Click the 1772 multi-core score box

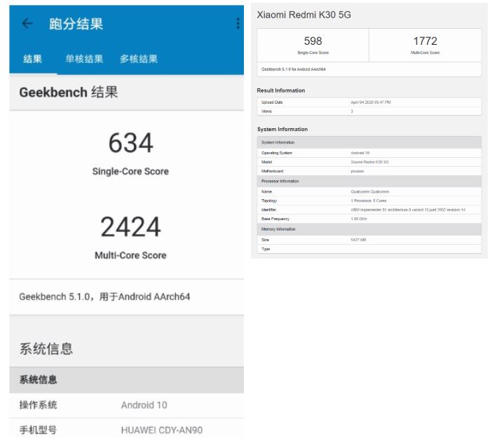(425, 45)
